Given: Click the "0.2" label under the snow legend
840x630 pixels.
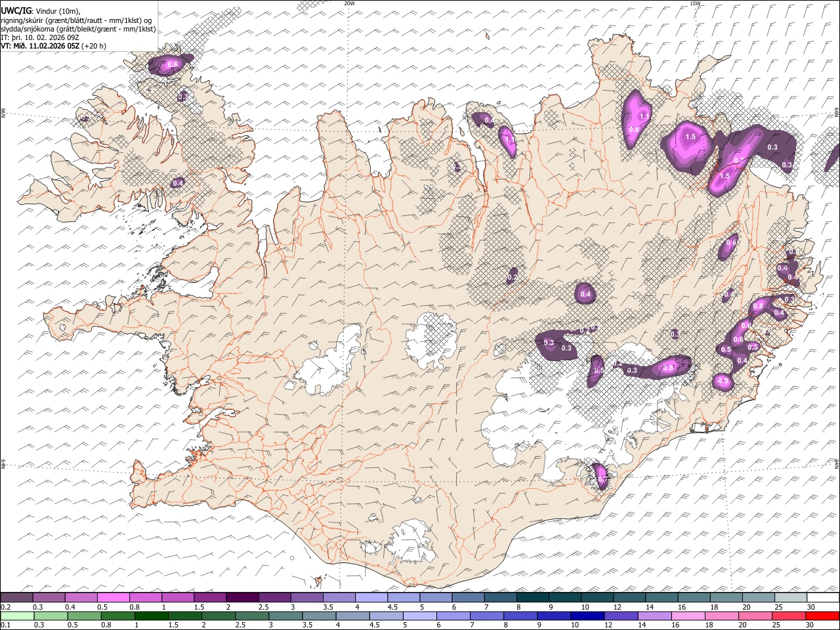Looking at the screenshot, I should (x=5, y=607).
